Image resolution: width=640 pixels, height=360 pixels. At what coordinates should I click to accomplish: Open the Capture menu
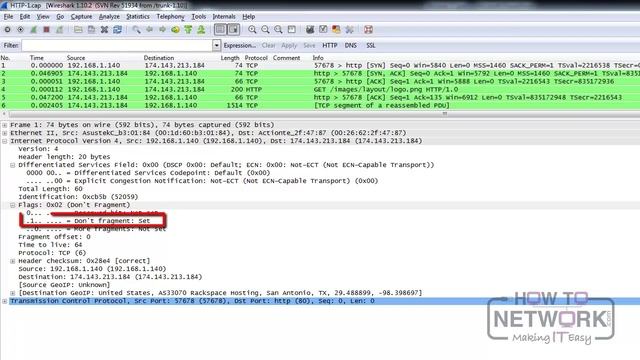[81, 17]
